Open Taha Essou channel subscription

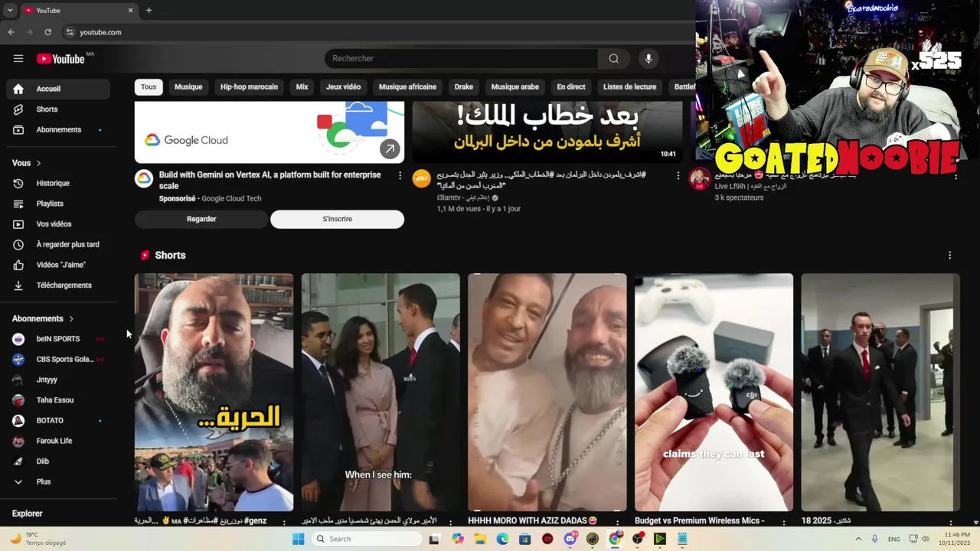[58, 400]
